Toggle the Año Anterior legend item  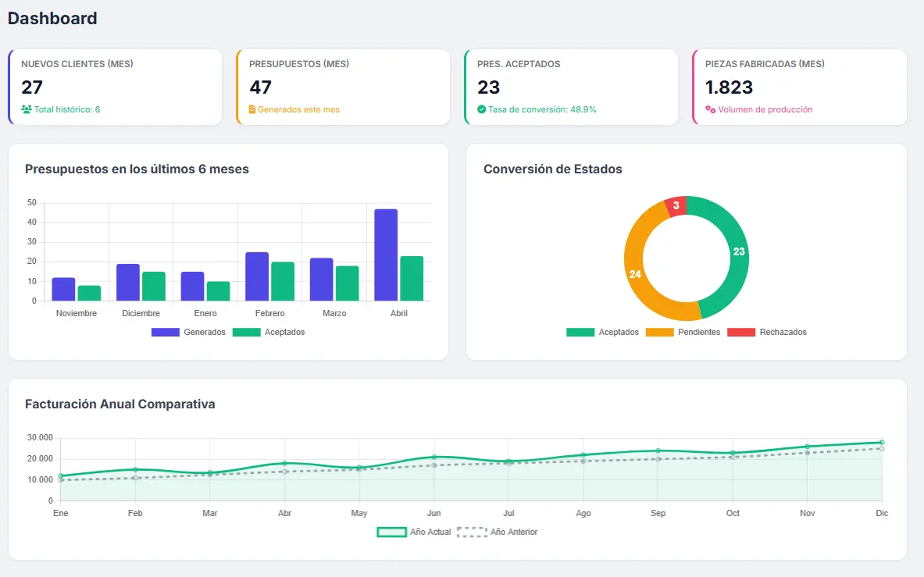[x=497, y=532]
